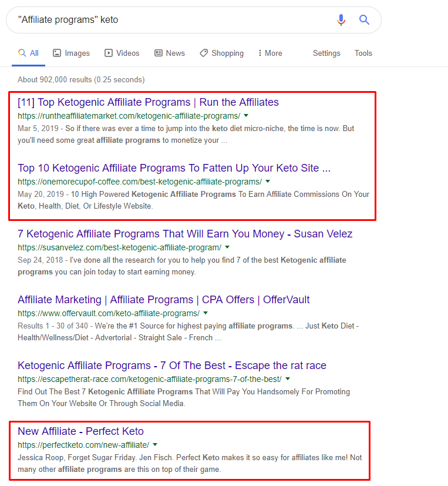Click the voice search microphone icon

(x=341, y=20)
